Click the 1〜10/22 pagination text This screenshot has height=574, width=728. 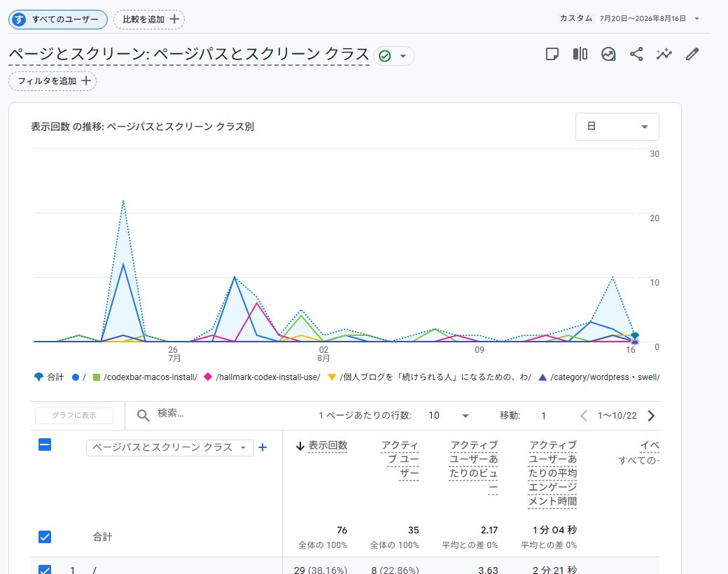pyautogui.click(x=617, y=416)
